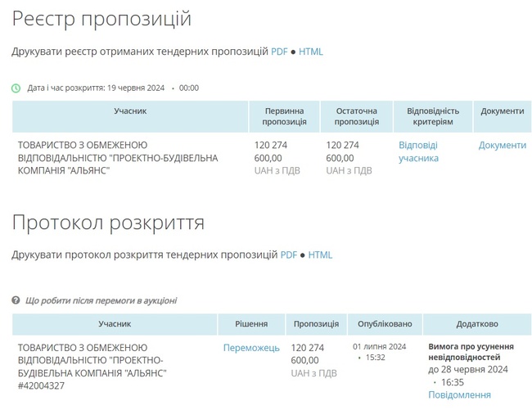
Task: Click the Реєстр пропозицій heading
Action: (101, 18)
